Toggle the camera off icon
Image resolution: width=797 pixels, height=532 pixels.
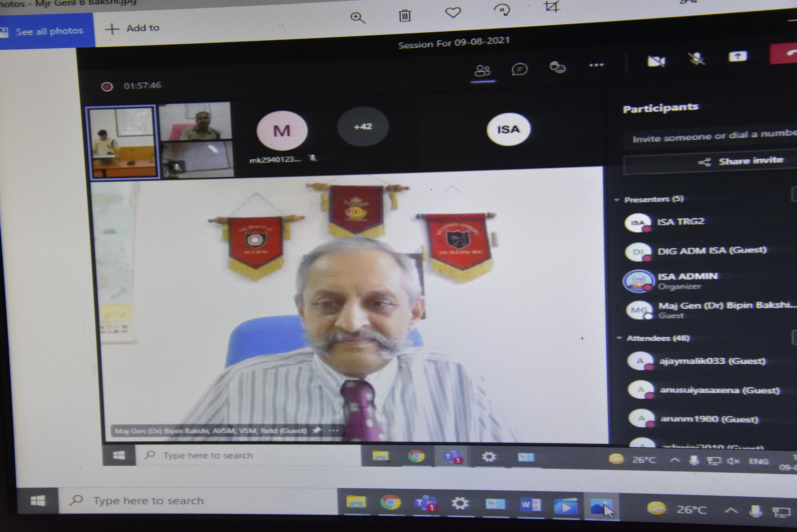pos(656,61)
